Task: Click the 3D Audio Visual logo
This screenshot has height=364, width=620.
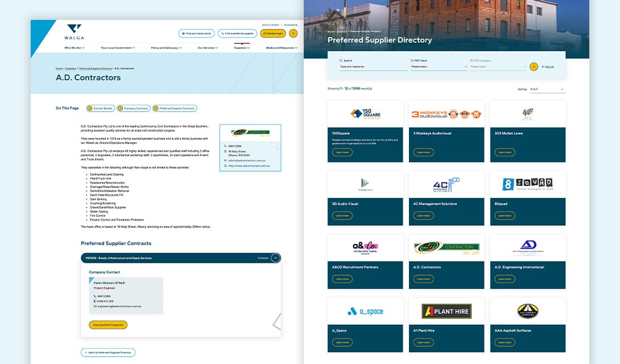Action: pos(365,184)
